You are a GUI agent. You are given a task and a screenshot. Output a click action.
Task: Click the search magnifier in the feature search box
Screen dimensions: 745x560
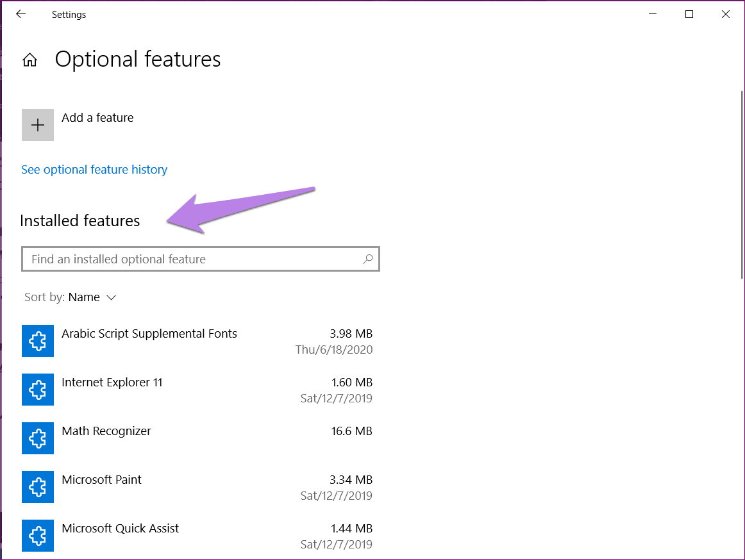tap(367, 259)
